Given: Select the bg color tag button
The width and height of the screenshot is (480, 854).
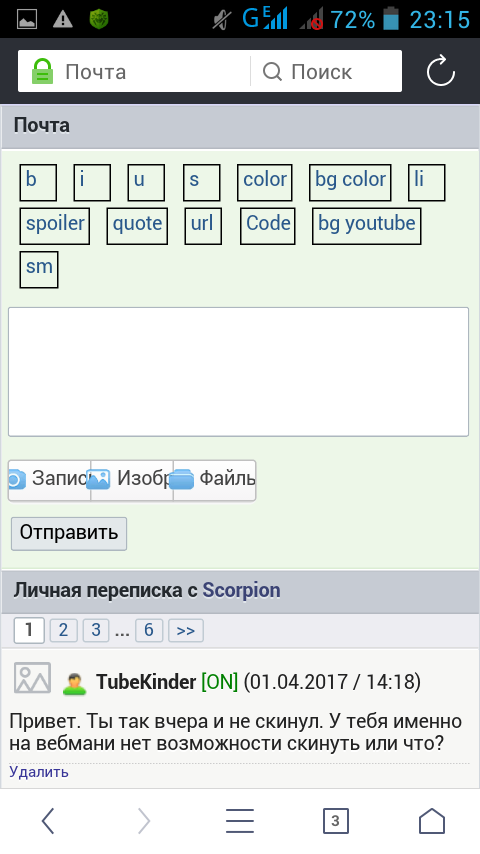Looking at the screenshot, I should (x=350, y=182).
